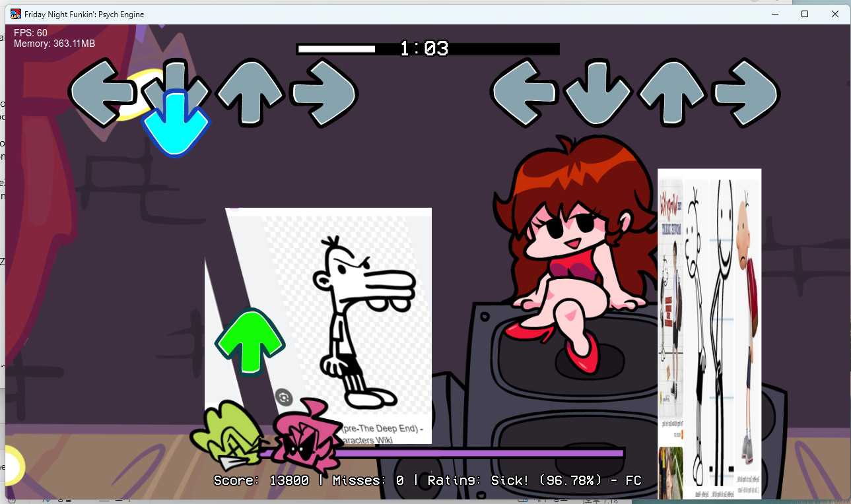Click the opponent's up arrow receptor
Image resolution: width=851 pixels, height=504 pixels.
(250, 93)
